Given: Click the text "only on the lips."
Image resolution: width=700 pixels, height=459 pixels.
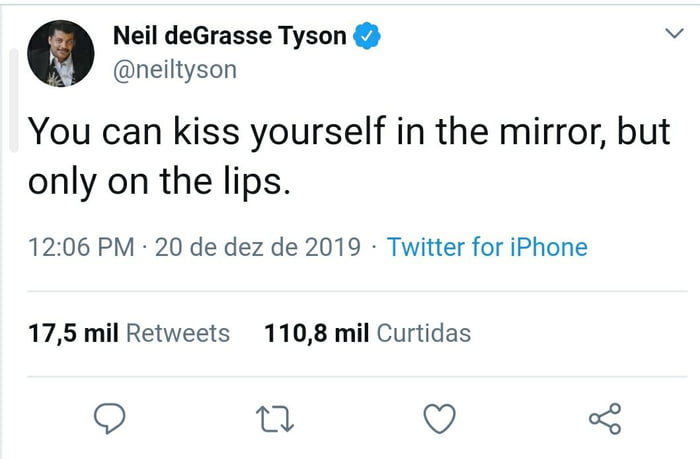Looking at the screenshot, I should (x=158, y=184).
